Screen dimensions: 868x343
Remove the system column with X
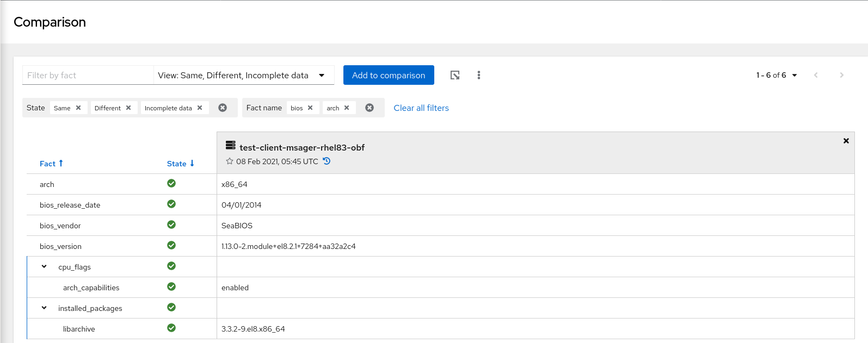point(846,141)
